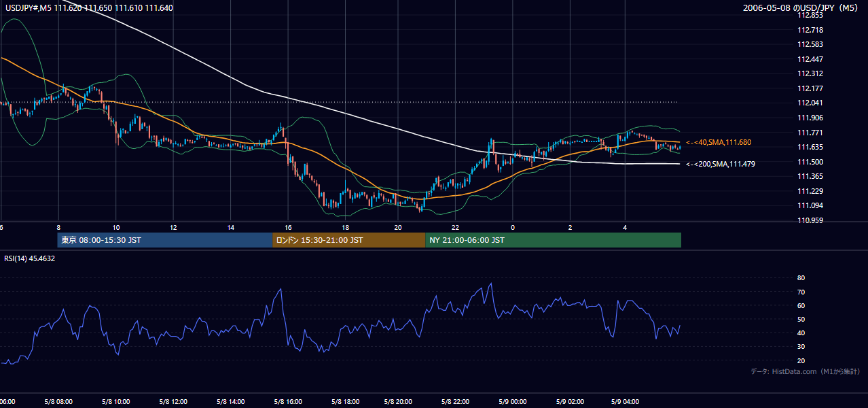Click the 5/8 10:00 time axis label
The height and width of the screenshot is (408, 868).
click(115, 402)
